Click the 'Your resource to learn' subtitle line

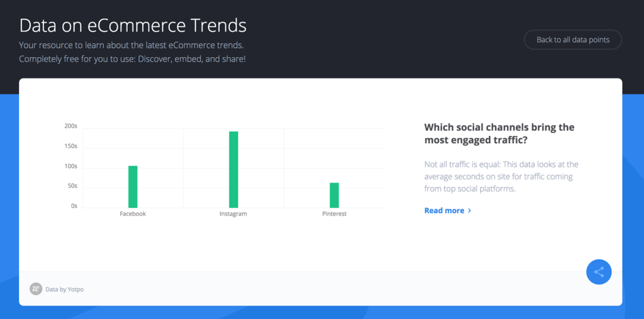point(132,45)
